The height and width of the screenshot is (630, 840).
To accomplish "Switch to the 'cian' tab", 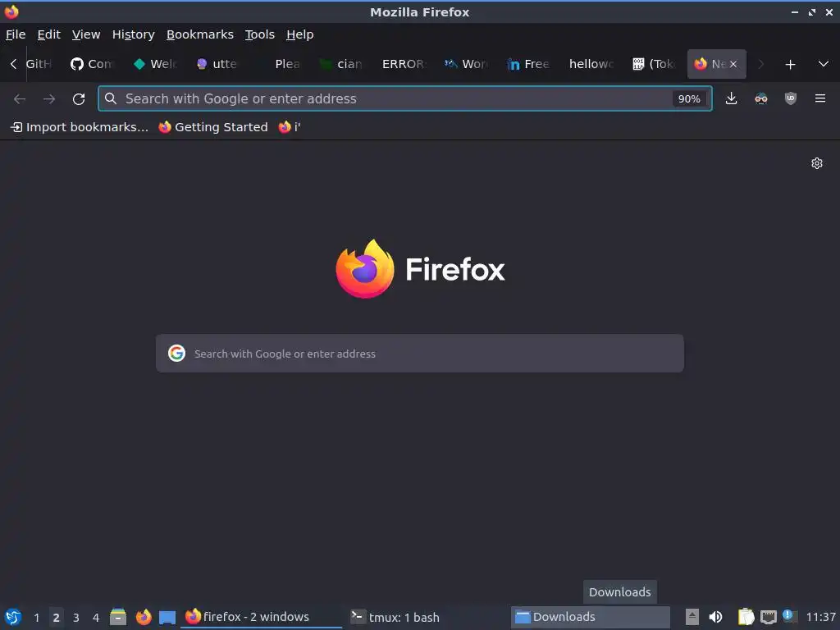I will pos(342,64).
